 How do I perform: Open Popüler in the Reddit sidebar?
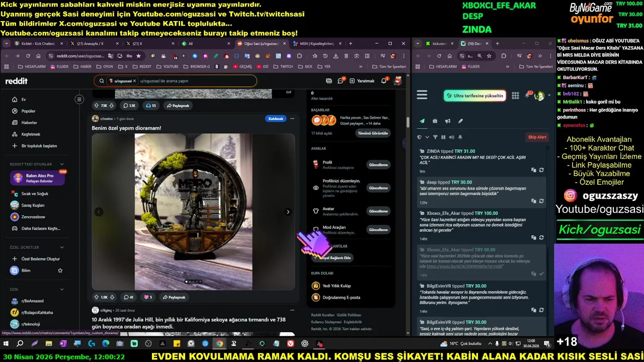coord(28,111)
